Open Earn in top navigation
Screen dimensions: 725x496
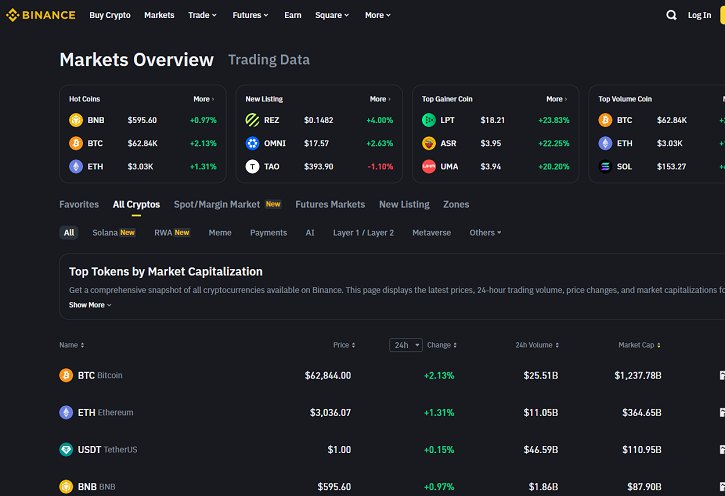pos(293,15)
